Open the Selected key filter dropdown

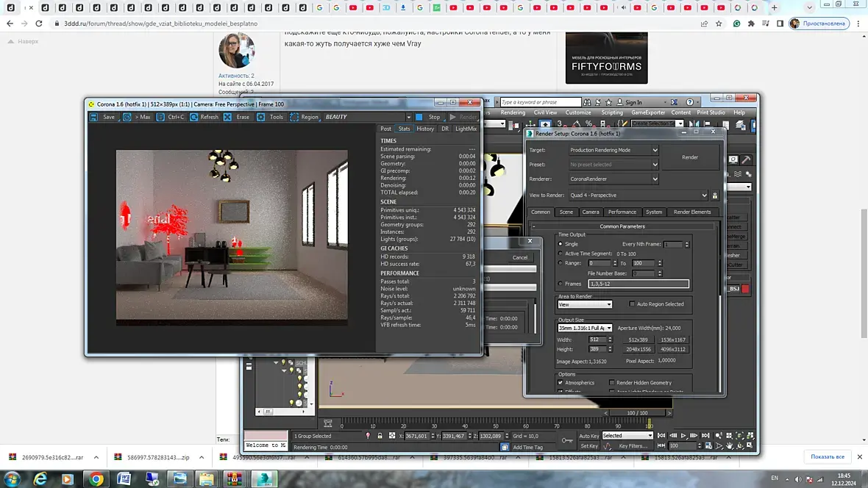(x=627, y=436)
